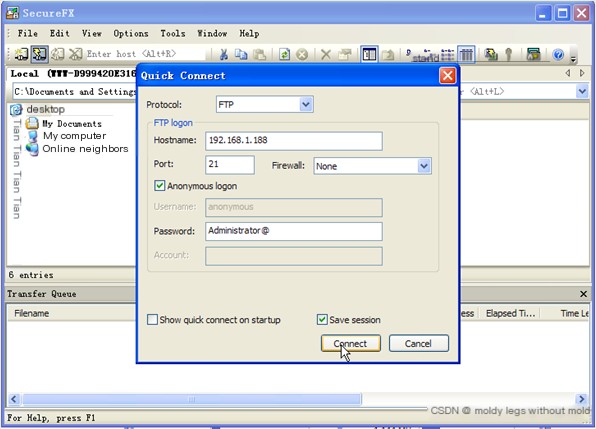This screenshot has width=596, height=429.
Task: Select the Local tab
Action: tap(72, 74)
